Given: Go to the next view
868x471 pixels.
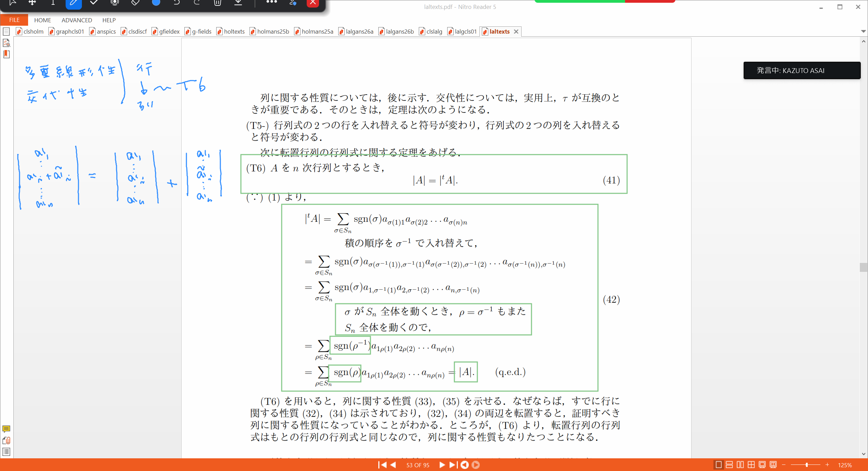Looking at the screenshot, I should point(476,465).
